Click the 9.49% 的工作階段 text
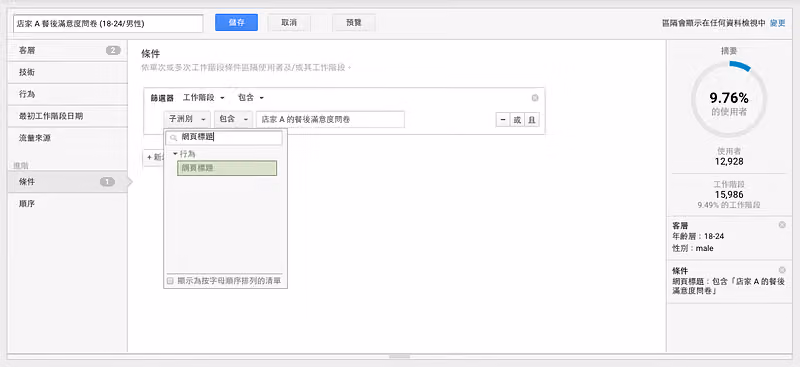 729,205
